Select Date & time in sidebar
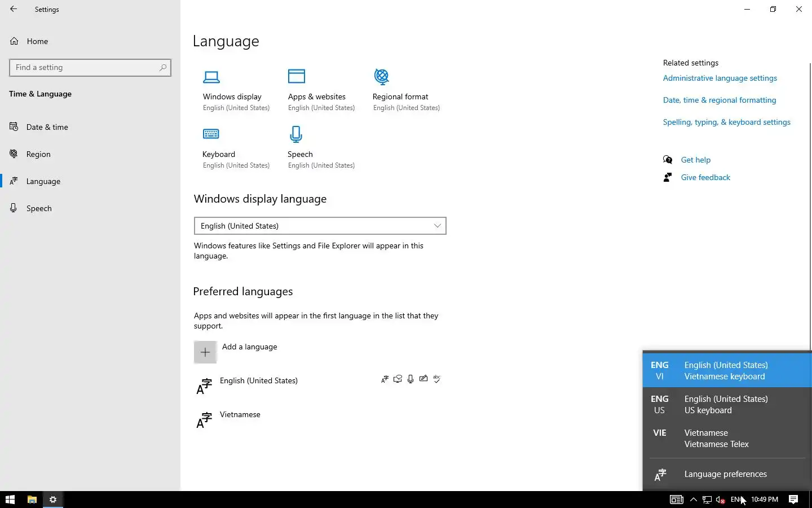Screen dimensions: 812x508 (x=90, y=127)
